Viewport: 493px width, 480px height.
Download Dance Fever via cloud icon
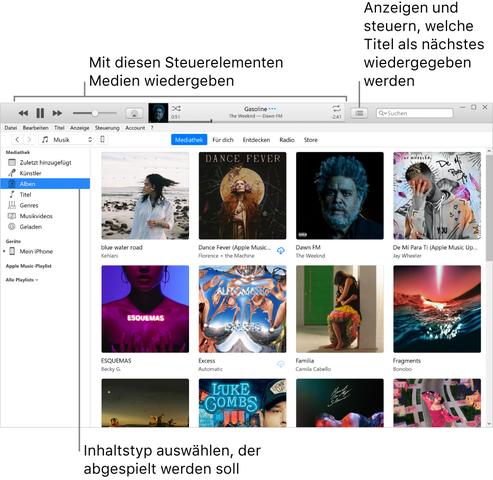point(281,251)
